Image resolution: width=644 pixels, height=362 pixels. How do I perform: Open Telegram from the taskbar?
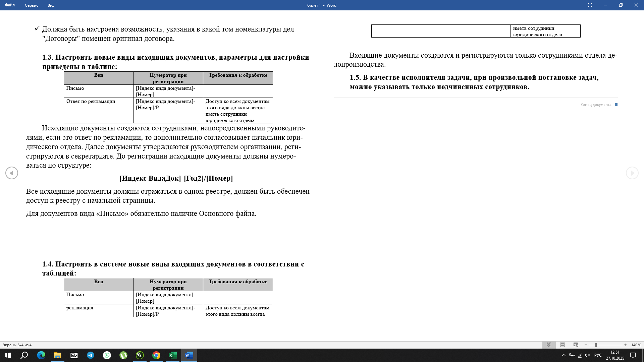coord(91,356)
